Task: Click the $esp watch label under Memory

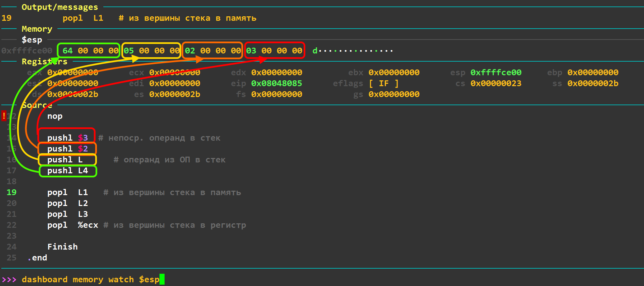Action: point(32,40)
